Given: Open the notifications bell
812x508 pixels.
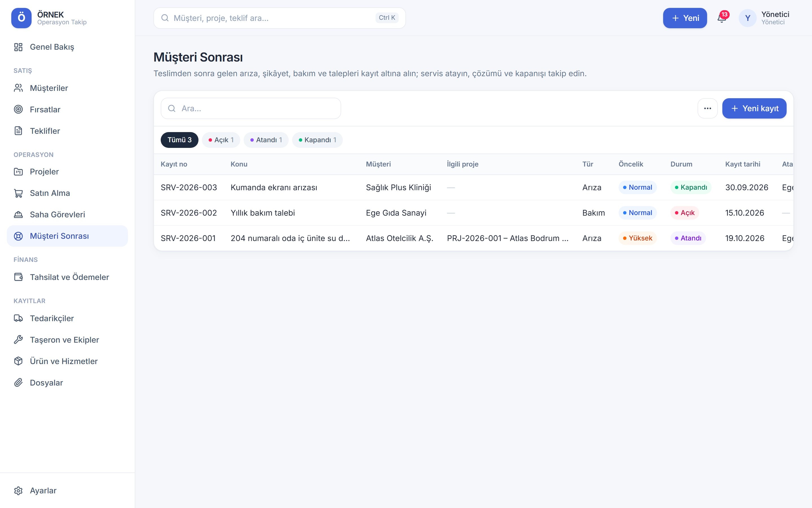Looking at the screenshot, I should point(721,18).
